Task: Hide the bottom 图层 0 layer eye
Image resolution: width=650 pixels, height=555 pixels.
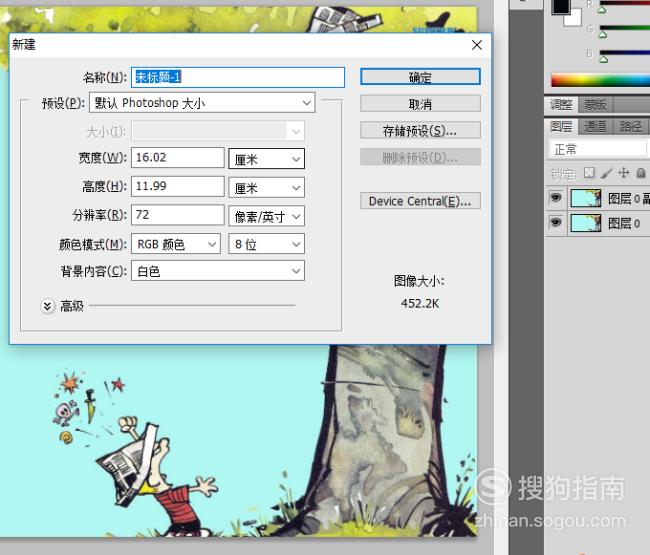Action: tap(555, 223)
